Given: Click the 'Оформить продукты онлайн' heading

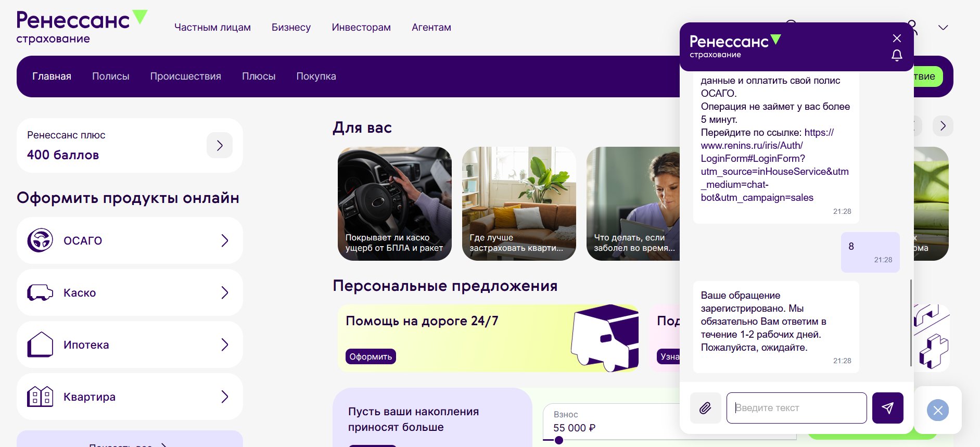Looking at the screenshot, I should [128, 198].
